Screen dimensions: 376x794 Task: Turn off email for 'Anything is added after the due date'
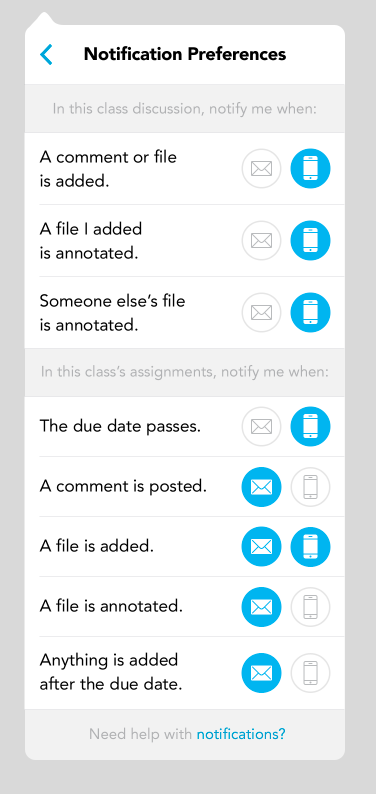click(261, 672)
